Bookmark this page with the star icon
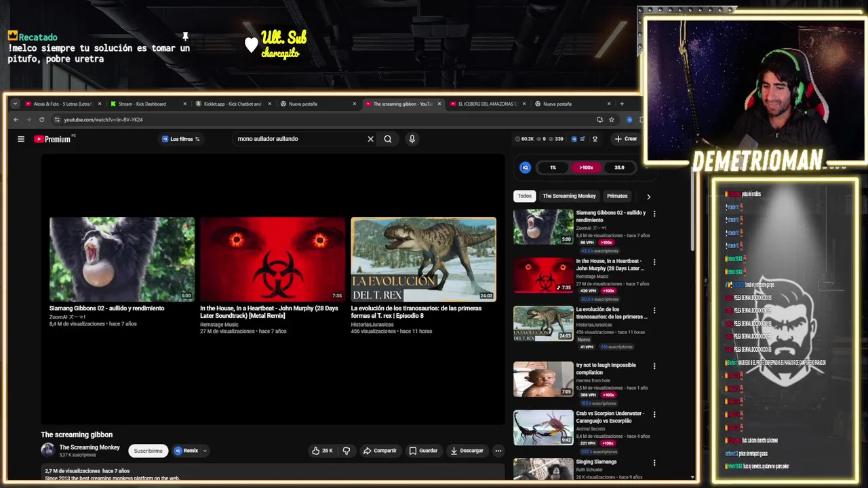Screen dimensions: 868x488 (612, 120)
